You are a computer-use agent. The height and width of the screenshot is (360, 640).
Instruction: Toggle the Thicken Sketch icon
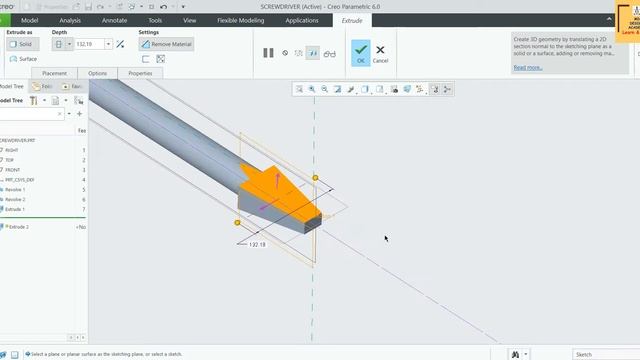click(x=146, y=59)
